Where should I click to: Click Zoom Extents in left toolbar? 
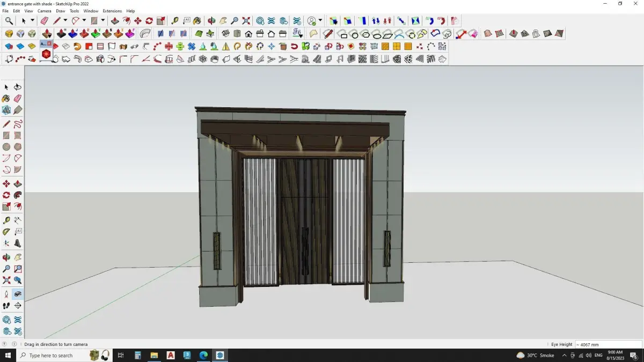point(6,280)
